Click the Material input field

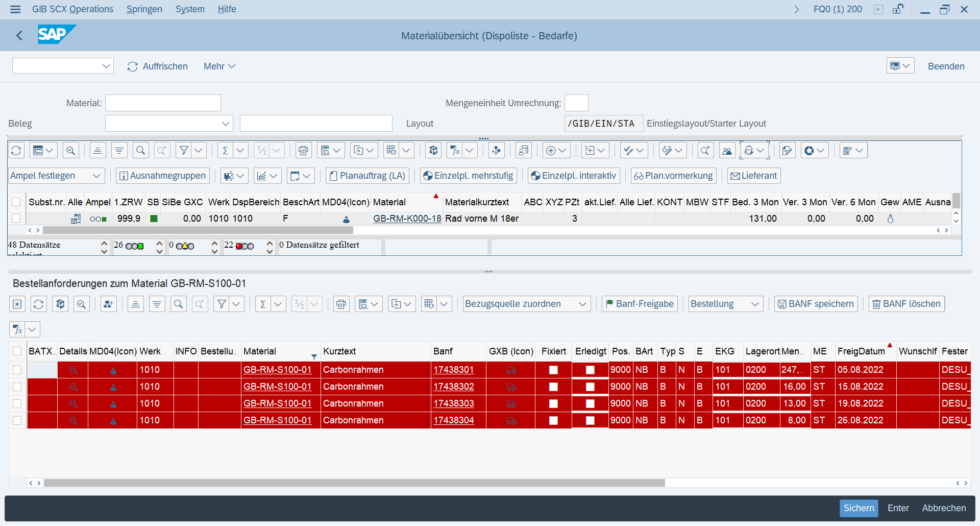[163, 103]
